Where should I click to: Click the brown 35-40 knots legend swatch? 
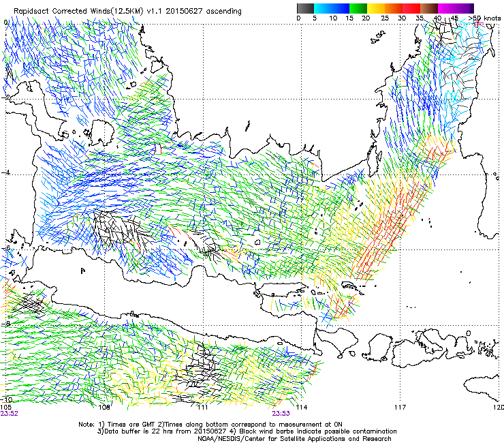(429, 8)
